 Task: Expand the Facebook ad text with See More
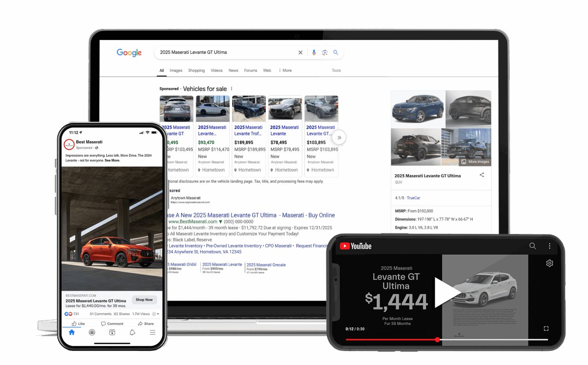(112, 161)
